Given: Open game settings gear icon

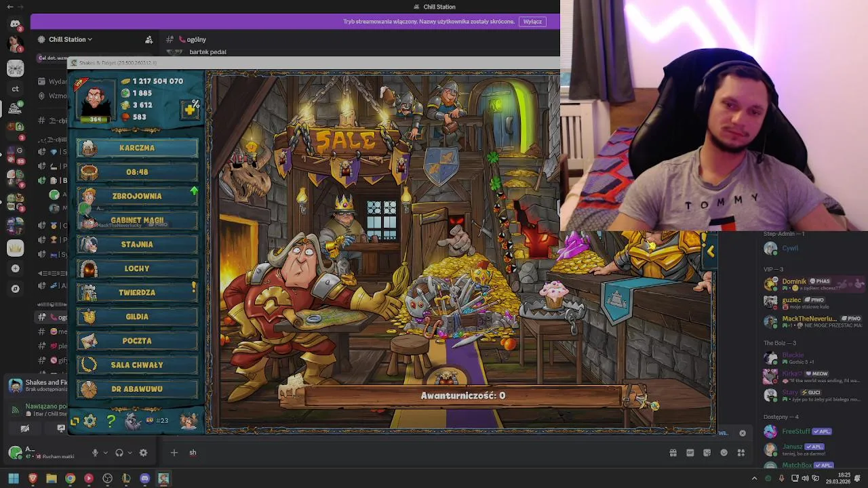Looking at the screenshot, I should (x=90, y=421).
